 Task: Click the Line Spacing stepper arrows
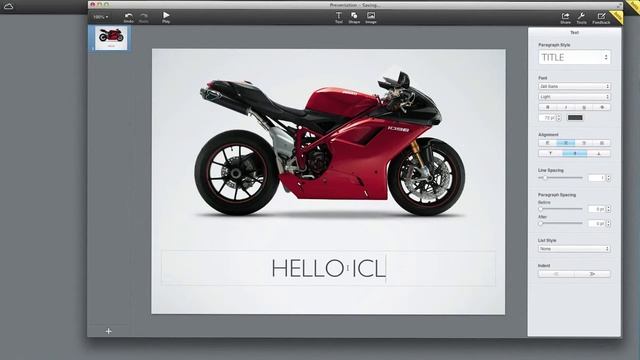(609, 178)
